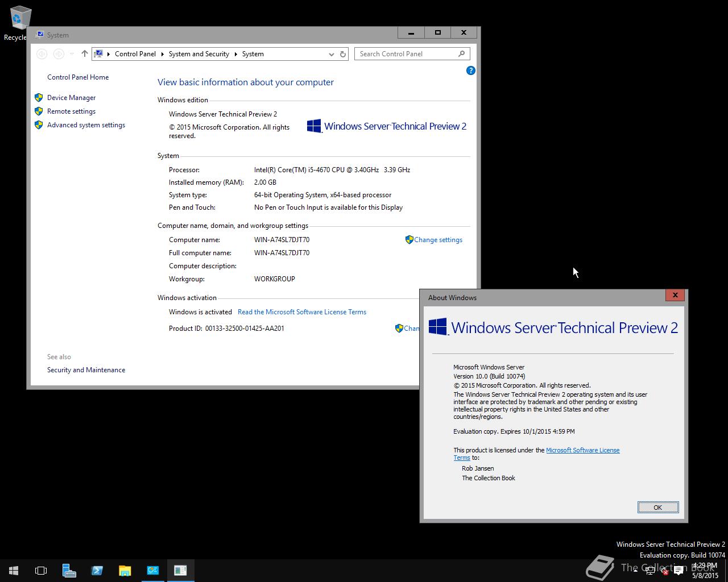Refresh the System page

[343, 54]
